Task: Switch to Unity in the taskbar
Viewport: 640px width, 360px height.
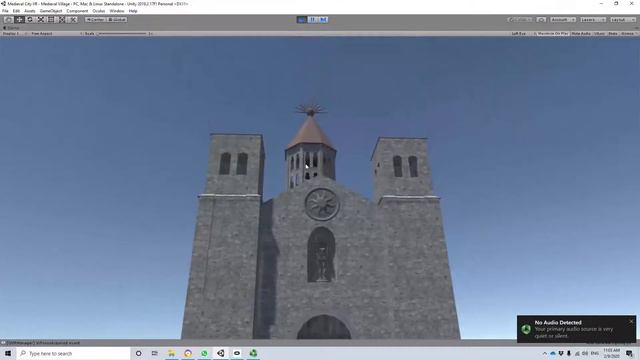Action: tap(220, 353)
